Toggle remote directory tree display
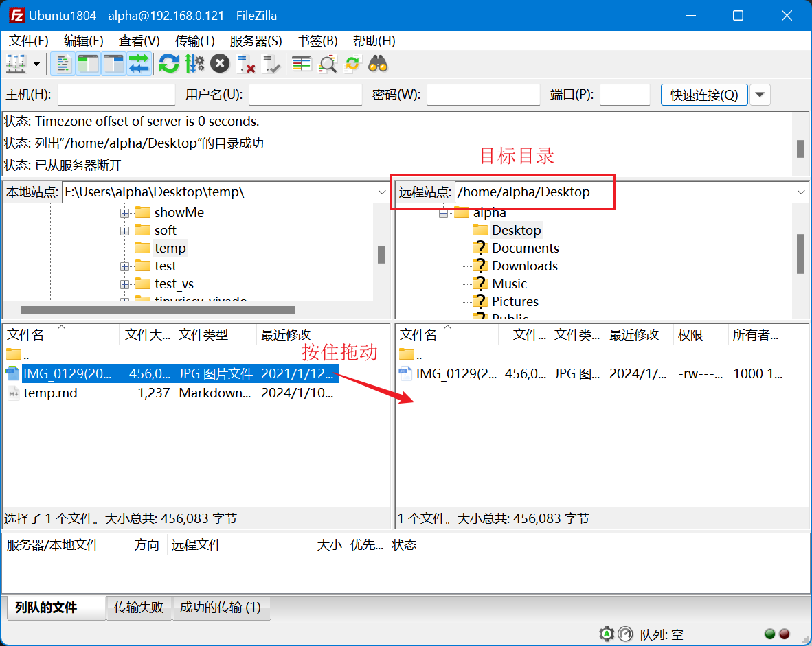The image size is (812, 646). [113, 64]
